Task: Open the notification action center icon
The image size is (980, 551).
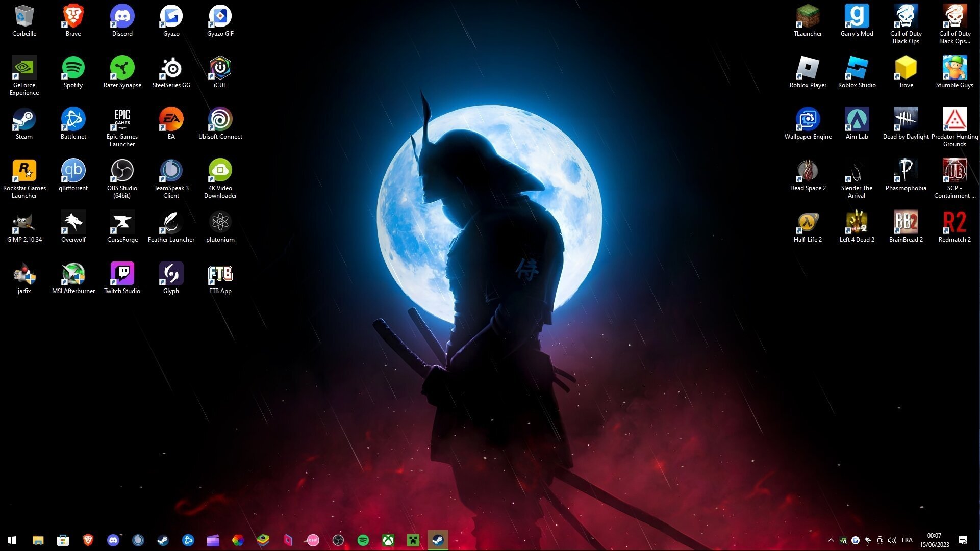Action: pos(962,540)
